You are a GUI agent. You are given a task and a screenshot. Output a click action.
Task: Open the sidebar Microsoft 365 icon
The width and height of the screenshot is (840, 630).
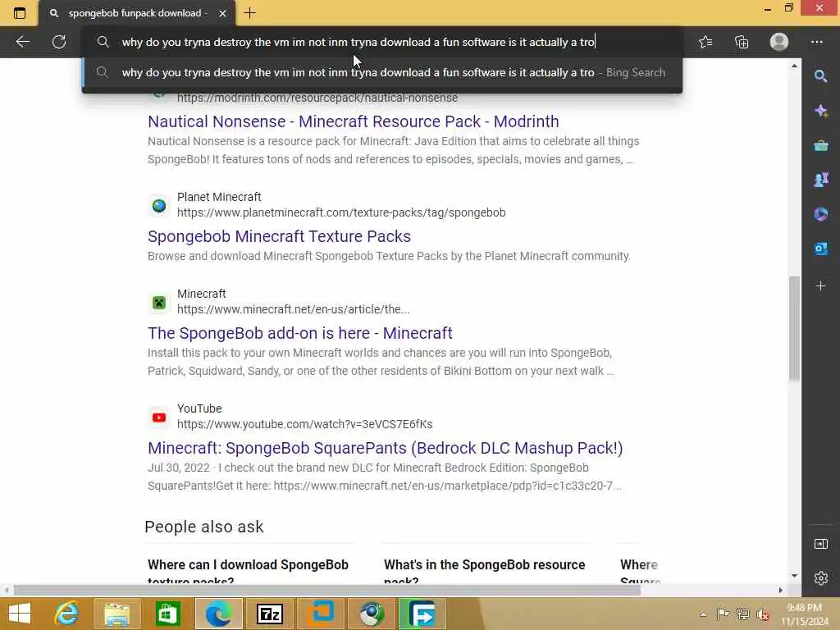click(x=820, y=214)
